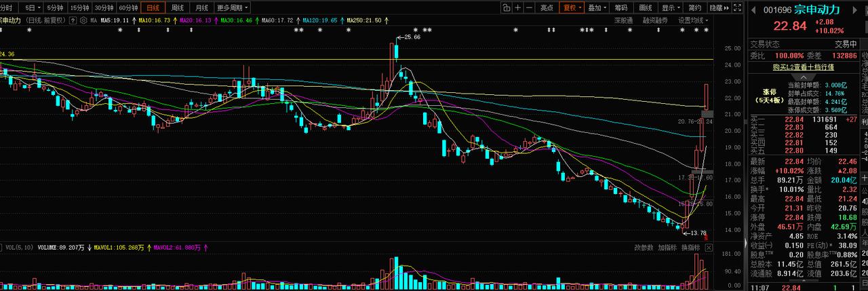Open the 叠加 dropdown
Image resolution: width=868 pixels, height=291 pixels.
pyautogui.click(x=597, y=8)
